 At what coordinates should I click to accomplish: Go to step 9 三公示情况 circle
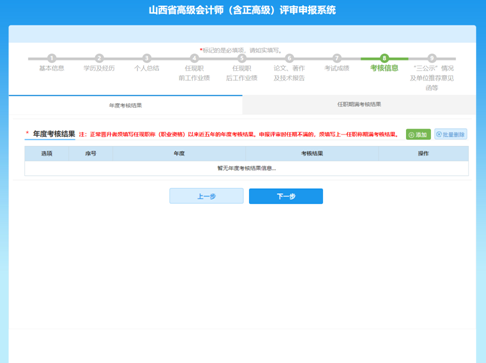coord(432,58)
